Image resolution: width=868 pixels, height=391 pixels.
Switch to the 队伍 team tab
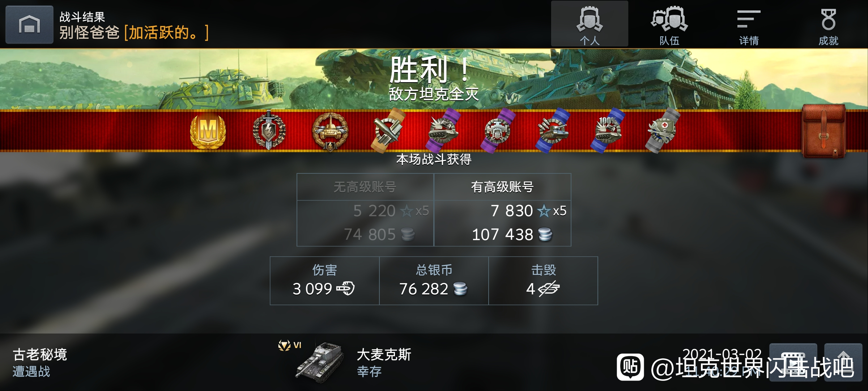669,24
